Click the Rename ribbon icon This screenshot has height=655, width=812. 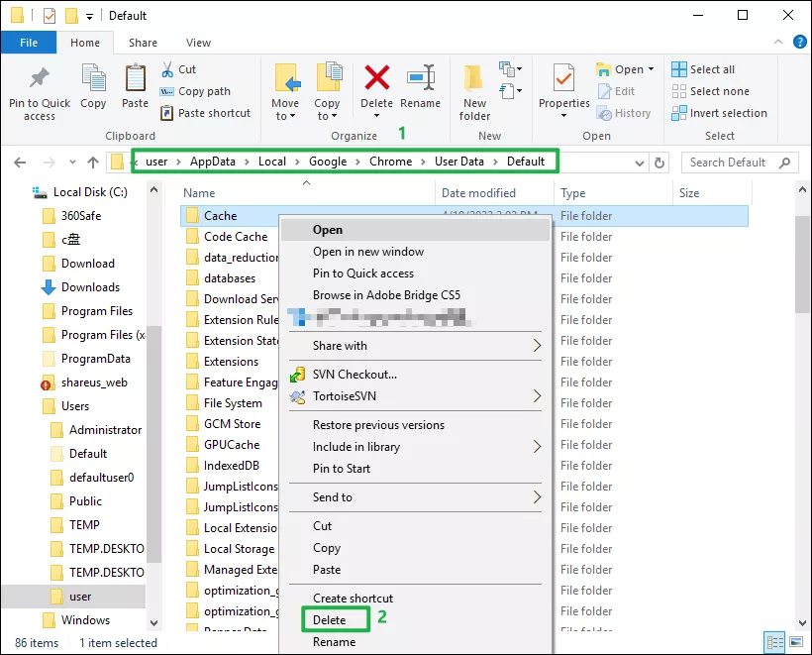pos(421,77)
